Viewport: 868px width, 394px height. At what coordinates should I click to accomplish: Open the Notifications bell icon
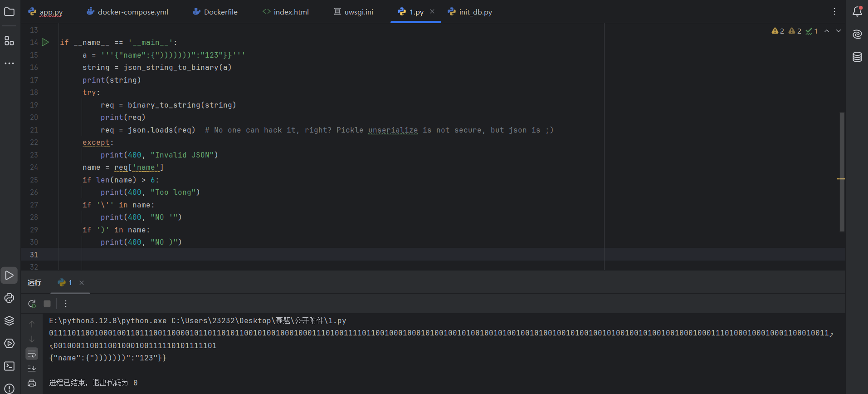click(x=857, y=12)
